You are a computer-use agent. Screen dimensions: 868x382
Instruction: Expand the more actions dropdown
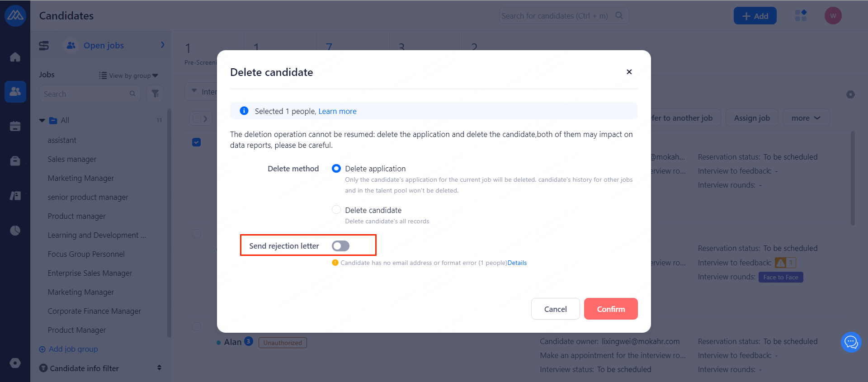[x=806, y=118]
